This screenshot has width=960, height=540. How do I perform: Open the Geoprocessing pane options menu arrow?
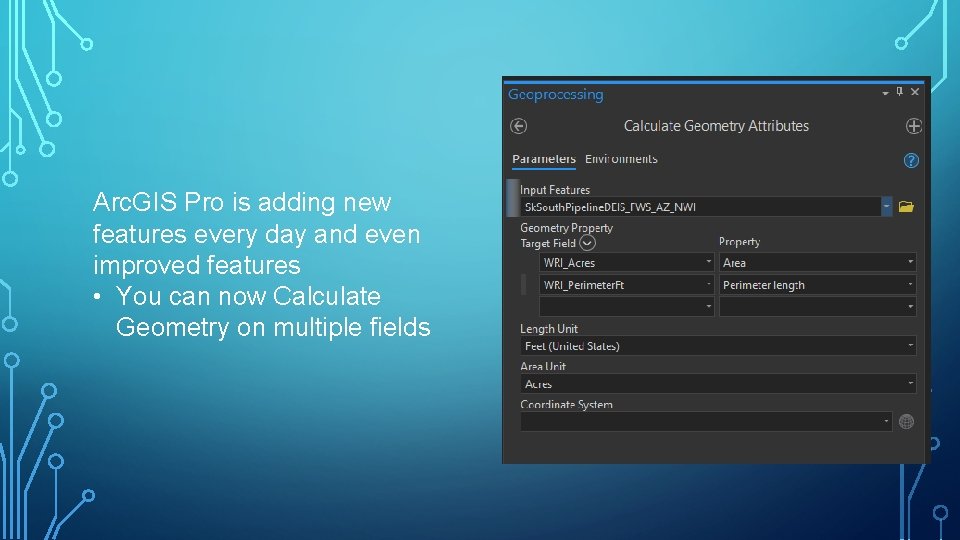(885, 93)
